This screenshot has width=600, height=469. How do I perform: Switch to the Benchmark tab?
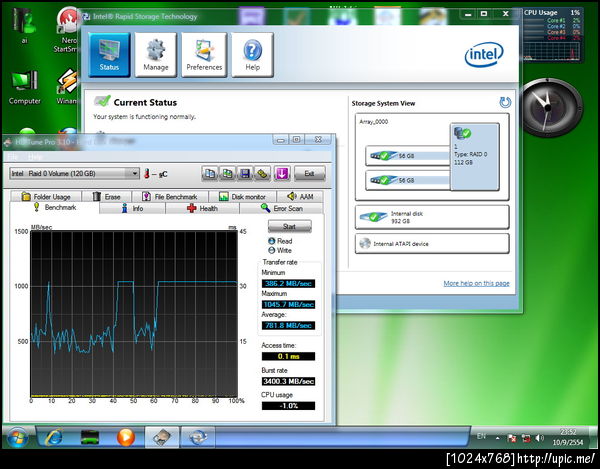click(x=55, y=207)
